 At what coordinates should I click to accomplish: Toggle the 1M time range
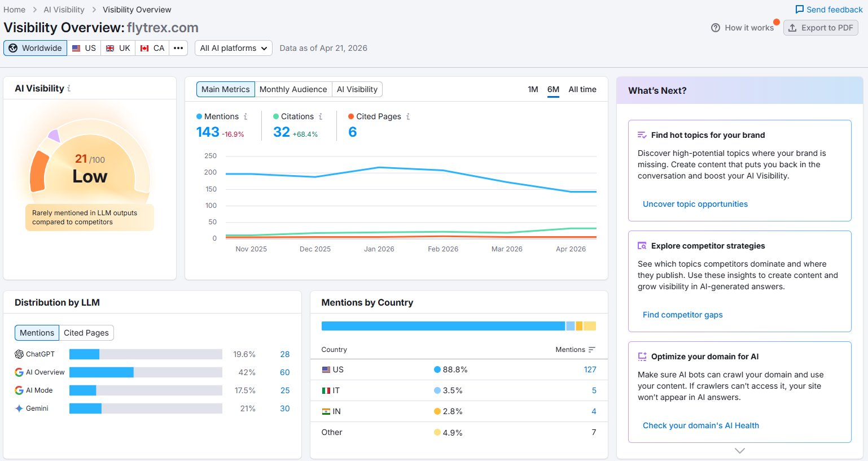click(x=533, y=89)
